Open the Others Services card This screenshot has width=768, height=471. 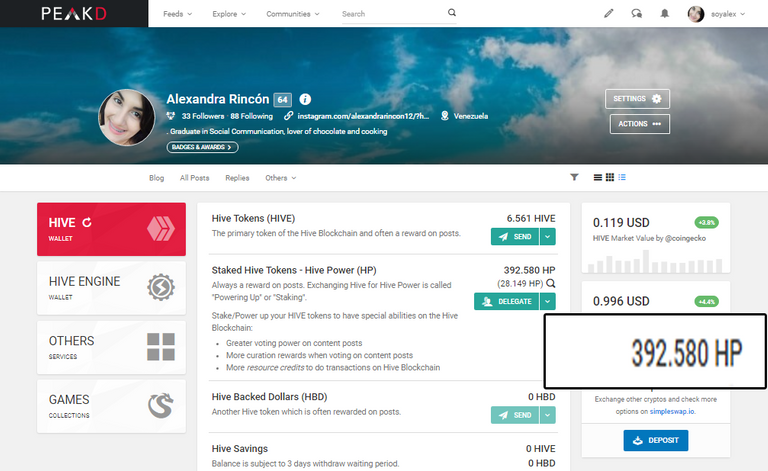[x=111, y=347]
